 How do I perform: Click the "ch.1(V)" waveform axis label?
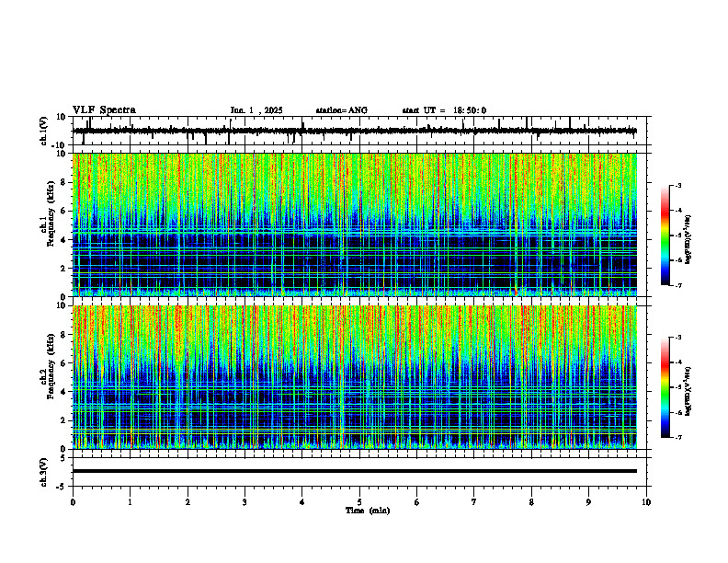pyautogui.click(x=44, y=131)
